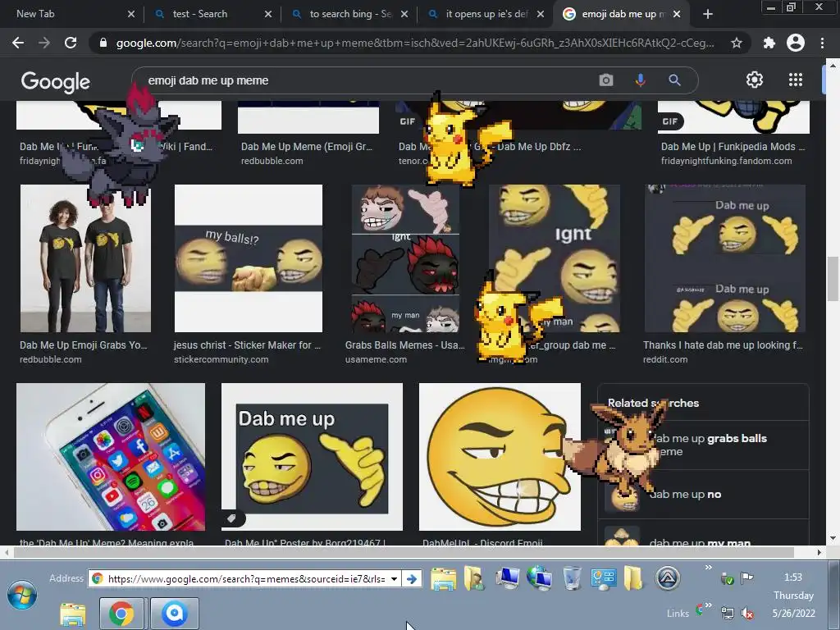Open Control Panel shortcut

[x=603, y=579]
